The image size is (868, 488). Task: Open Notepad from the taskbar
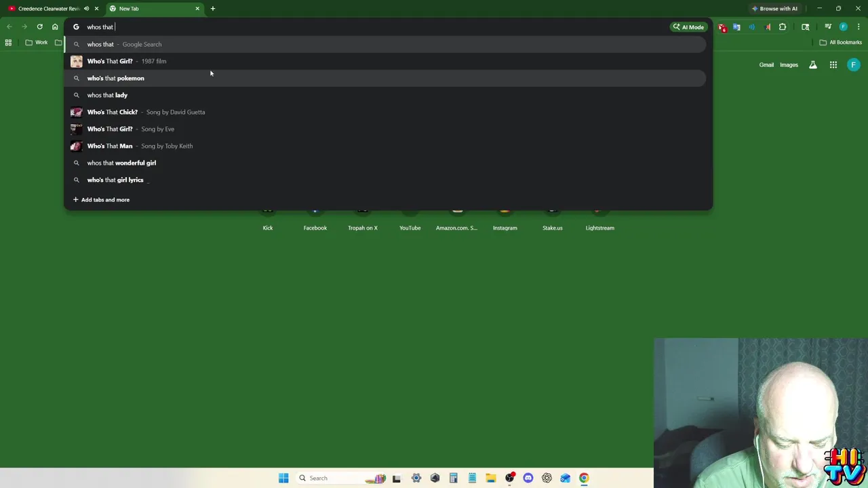pos(472,478)
